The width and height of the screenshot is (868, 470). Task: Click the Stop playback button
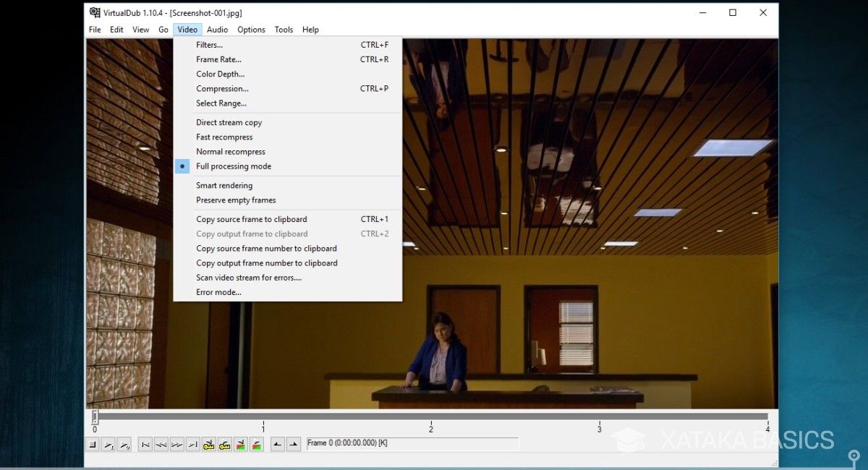(x=93, y=444)
